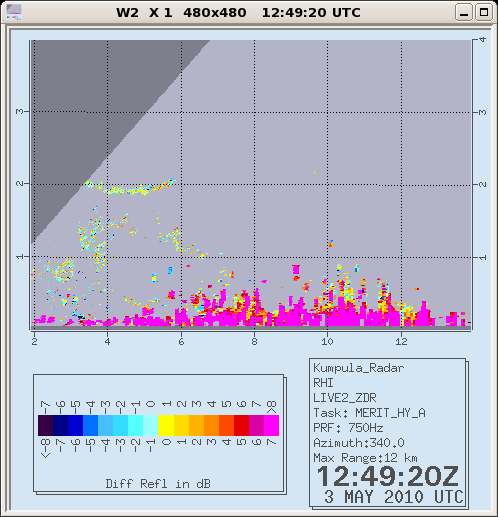
Task: Minimize the W2 radar window
Action: click(464, 13)
